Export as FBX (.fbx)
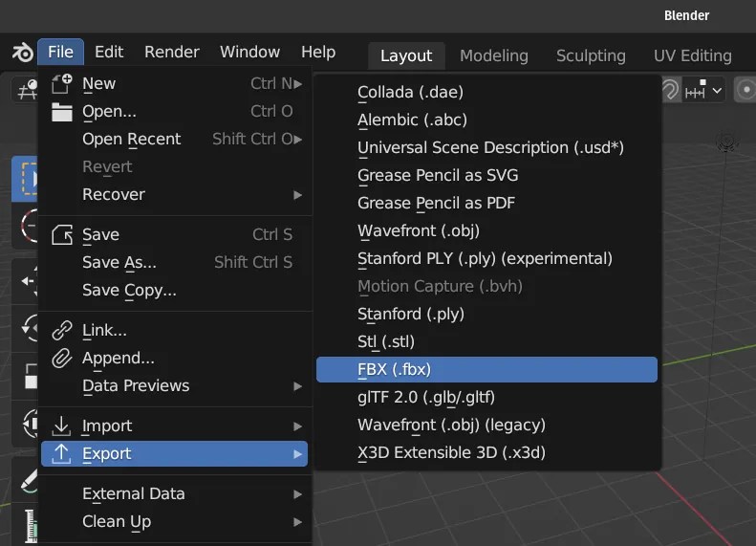Image resolution: width=756 pixels, height=546 pixels. [487, 369]
